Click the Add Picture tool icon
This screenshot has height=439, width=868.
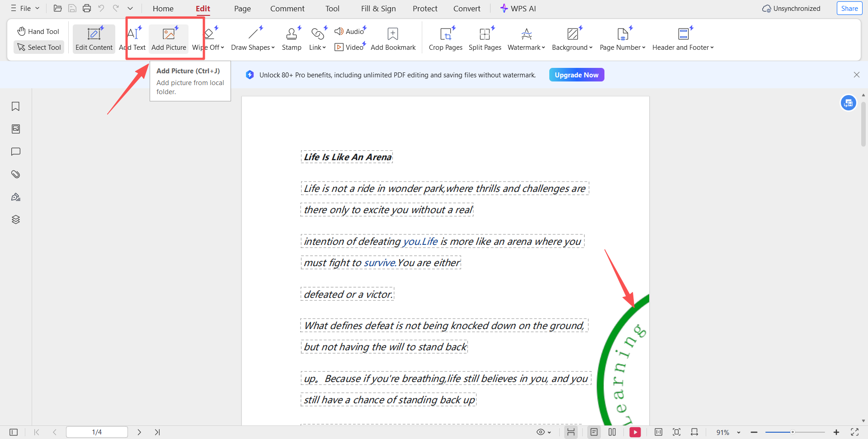169,34
